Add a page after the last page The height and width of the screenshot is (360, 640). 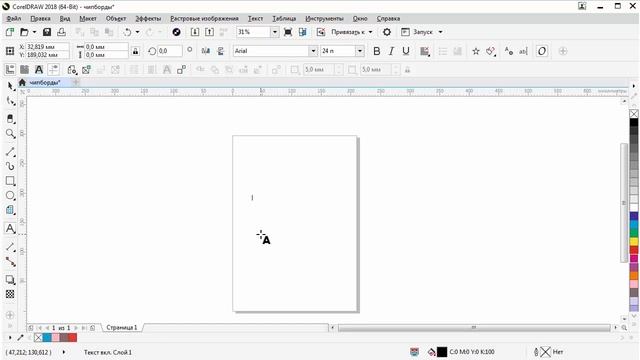coord(93,328)
